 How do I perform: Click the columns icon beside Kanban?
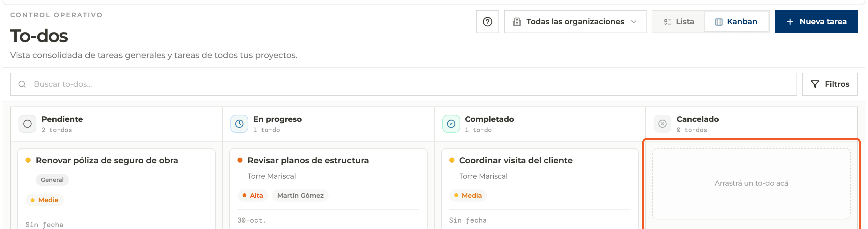pyautogui.click(x=718, y=22)
